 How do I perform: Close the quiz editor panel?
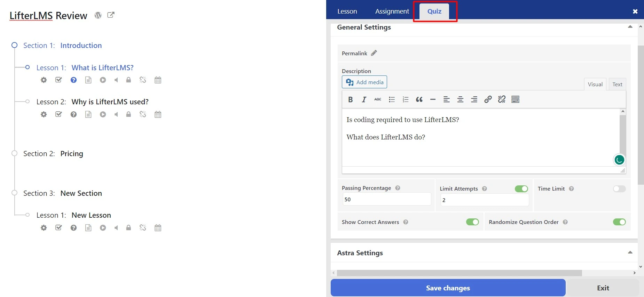click(635, 11)
